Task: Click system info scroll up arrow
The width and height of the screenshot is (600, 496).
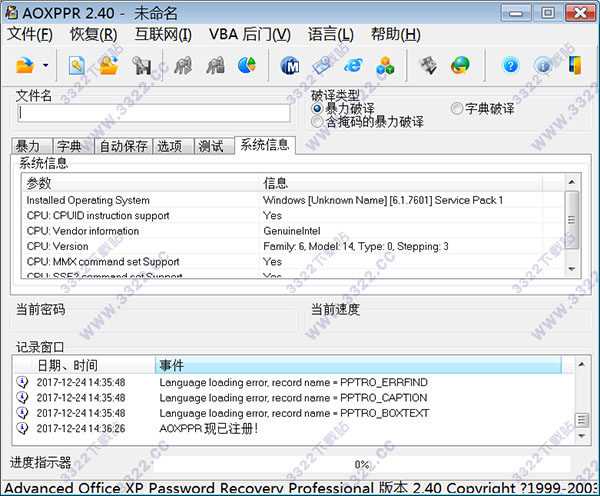Action: point(572,182)
